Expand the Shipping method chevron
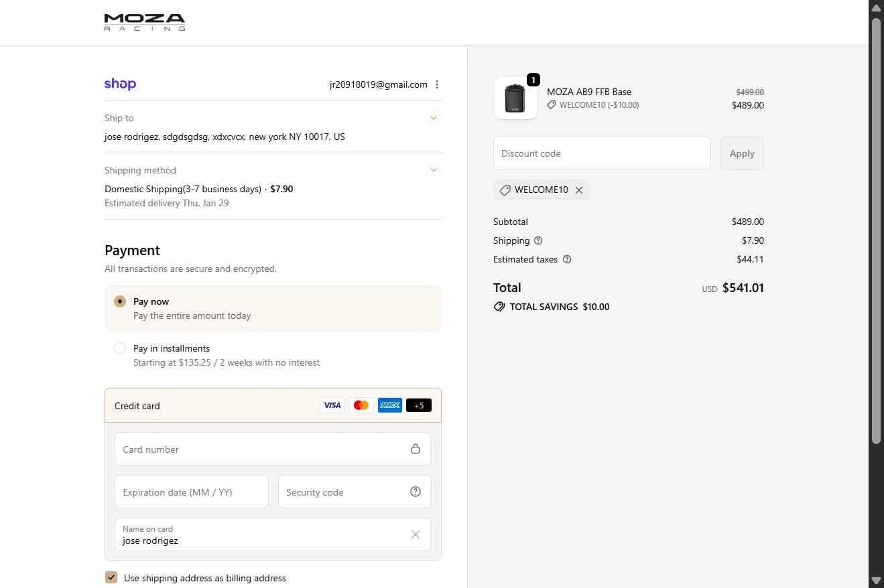 tap(434, 170)
